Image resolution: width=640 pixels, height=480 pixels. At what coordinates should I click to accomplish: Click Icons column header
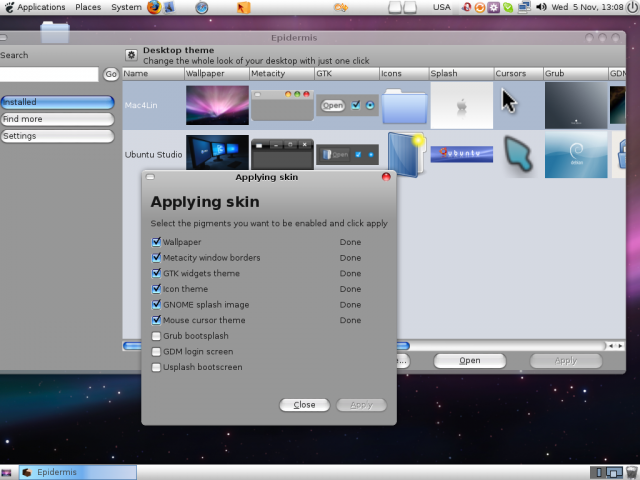click(404, 73)
